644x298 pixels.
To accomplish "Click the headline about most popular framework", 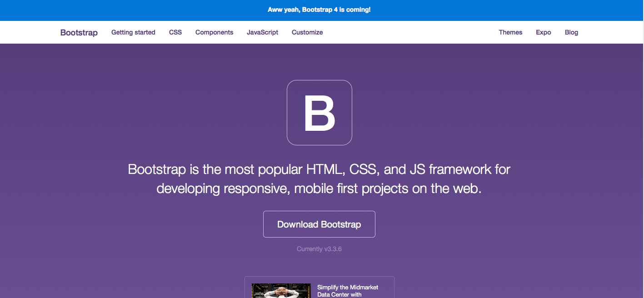I will [x=319, y=179].
